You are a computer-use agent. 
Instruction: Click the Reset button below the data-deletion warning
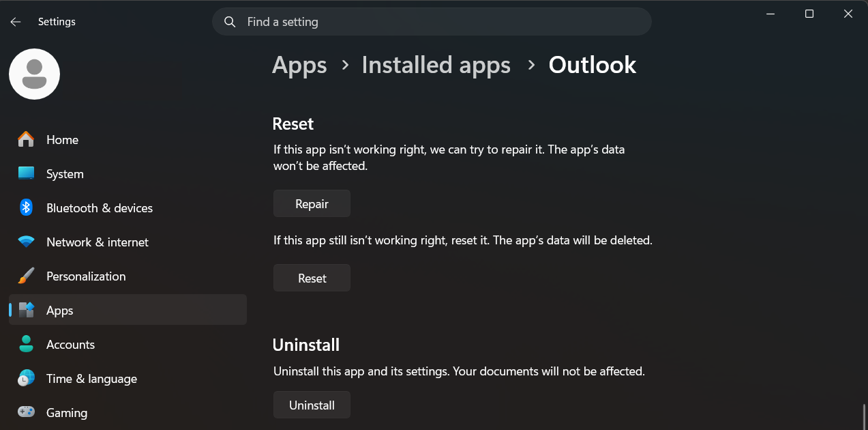coord(312,278)
